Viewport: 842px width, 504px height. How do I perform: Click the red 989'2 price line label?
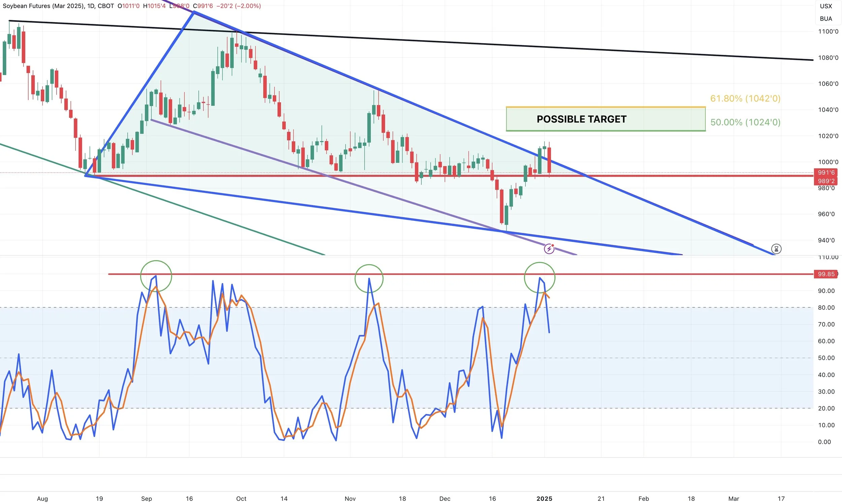coord(826,181)
